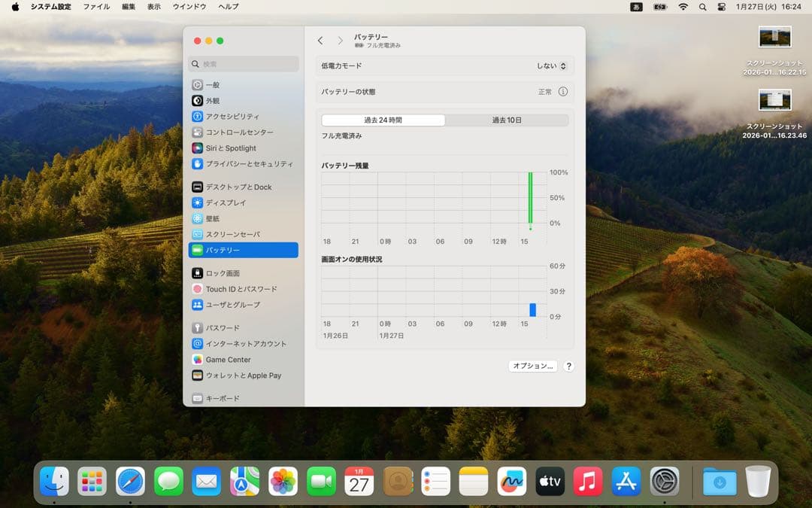The image size is (812, 508).
Task: Select ロック画面 settings
Action: pyautogui.click(x=224, y=272)
